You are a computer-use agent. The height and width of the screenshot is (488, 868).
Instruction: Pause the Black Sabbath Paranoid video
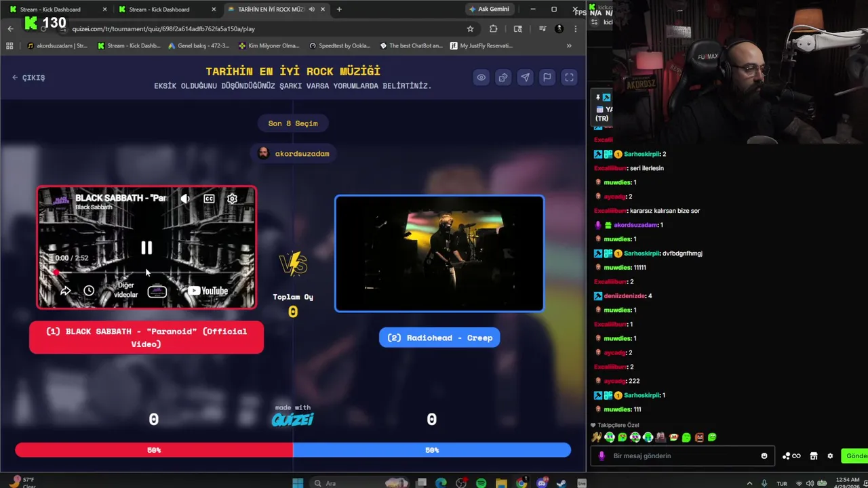tap(146, 248)
